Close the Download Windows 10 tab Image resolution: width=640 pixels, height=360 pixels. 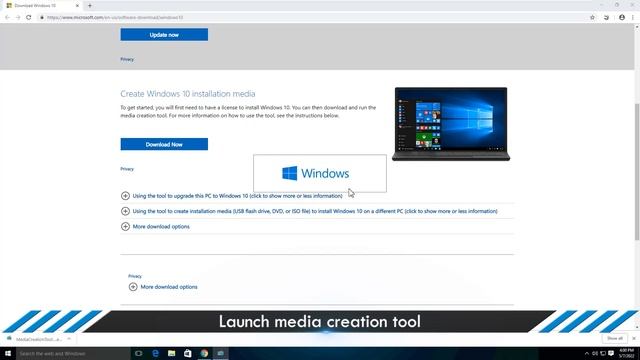point(77,6)
